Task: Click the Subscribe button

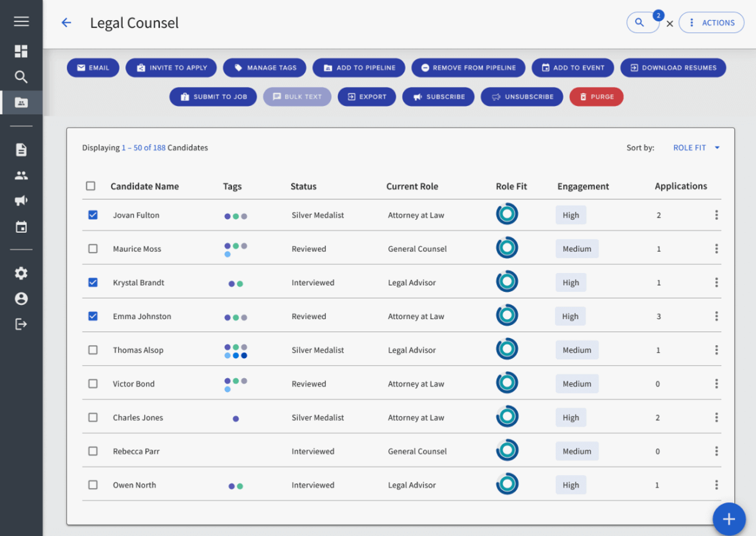Action: 438,96
